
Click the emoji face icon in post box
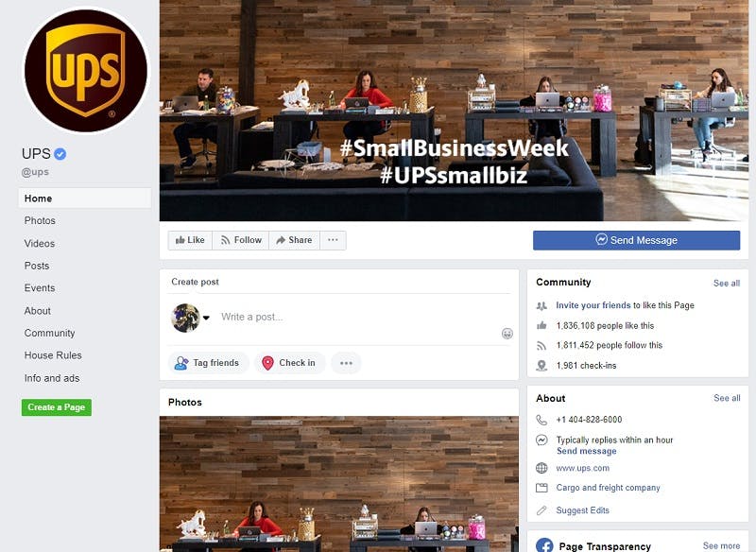(507, 334)
